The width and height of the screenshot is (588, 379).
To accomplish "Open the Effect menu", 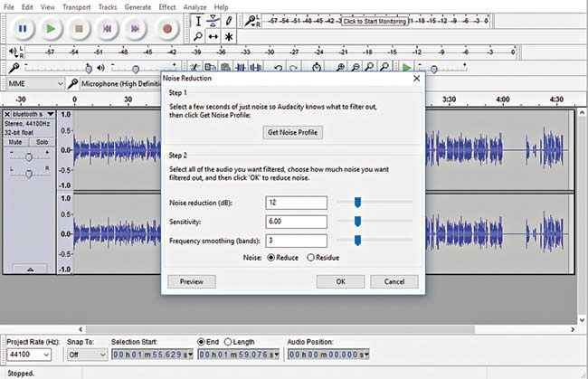I will [166, 7].
